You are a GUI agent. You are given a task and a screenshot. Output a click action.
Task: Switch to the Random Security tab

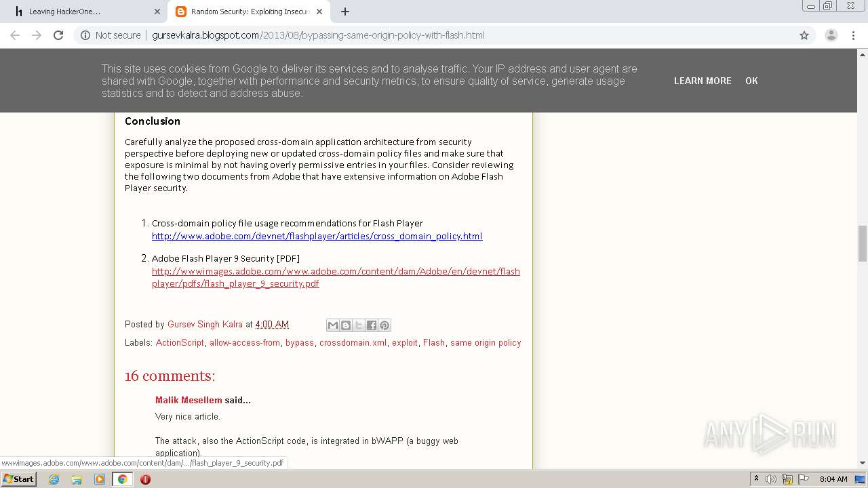click(x=249, y=12)
